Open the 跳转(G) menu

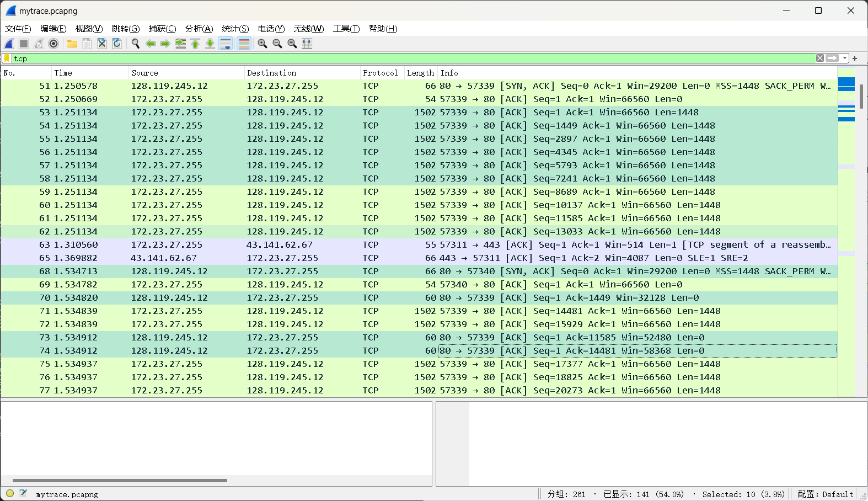pyautogui.click(x=126, y=29)
